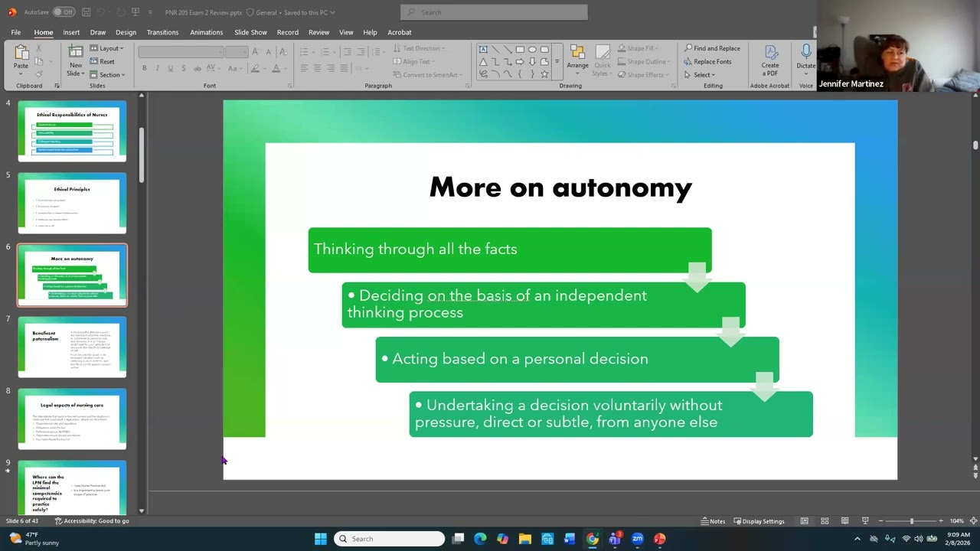Select the straight line shape tool
Viewport: 980px width, 551px height.
[495, 49]
